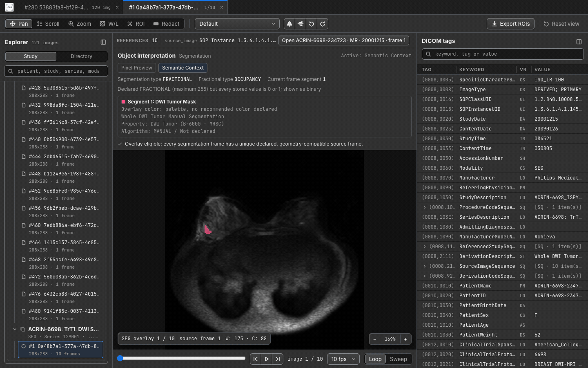588x368 pixels.
Task: Focus the DICOM tags search field
Action: (502, 54)
